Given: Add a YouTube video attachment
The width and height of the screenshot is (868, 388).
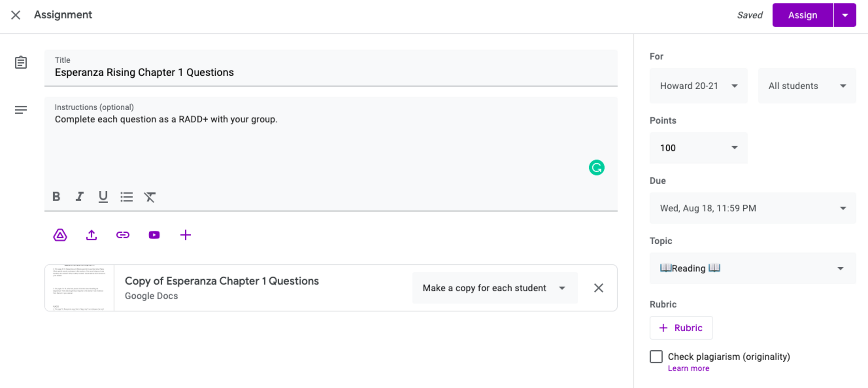Looking at the screenshot, I should coord(154,235).
